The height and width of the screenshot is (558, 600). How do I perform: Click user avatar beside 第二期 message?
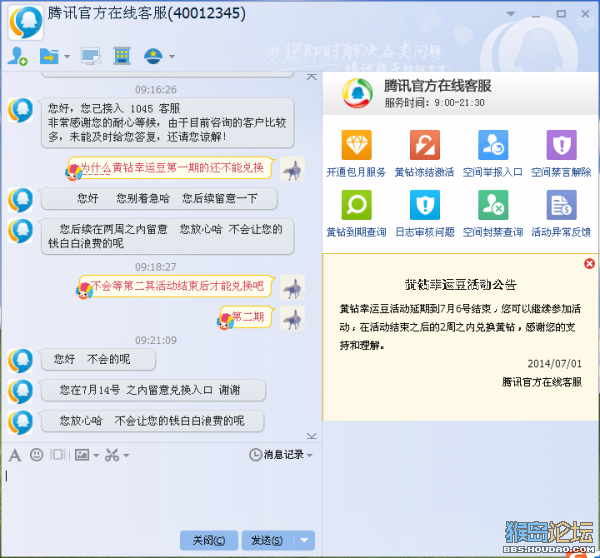point(292,318)
